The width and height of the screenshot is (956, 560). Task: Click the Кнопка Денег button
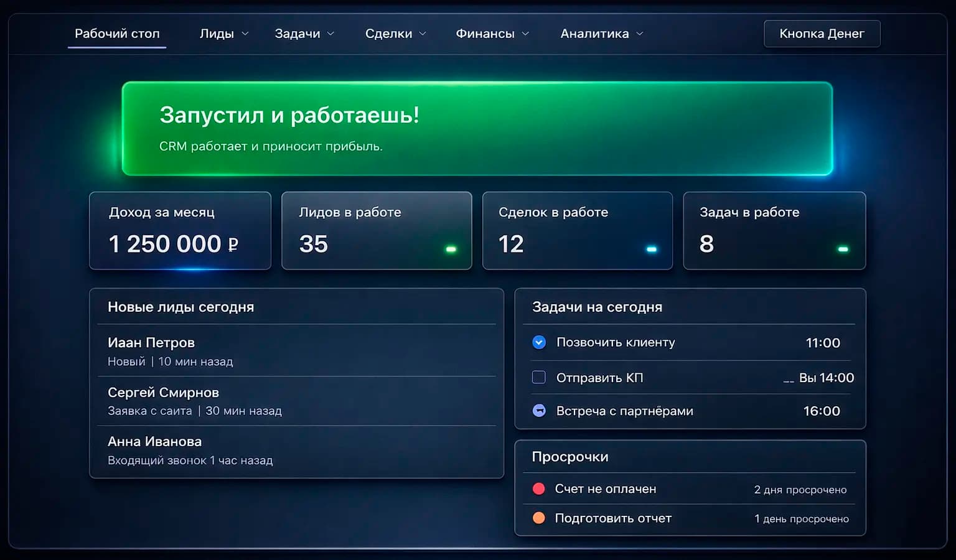click(x=822, y=34)
